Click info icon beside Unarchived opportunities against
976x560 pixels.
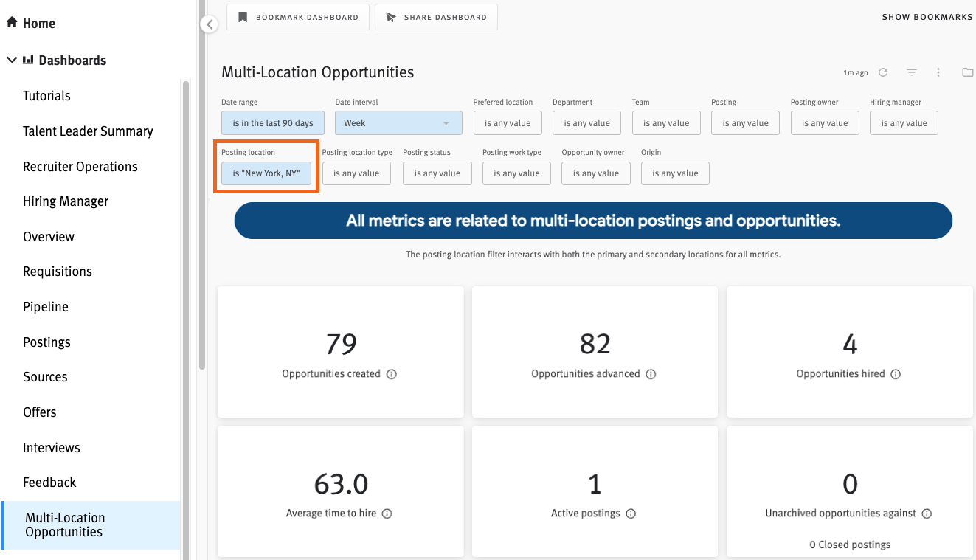click(x=927, y=514)
